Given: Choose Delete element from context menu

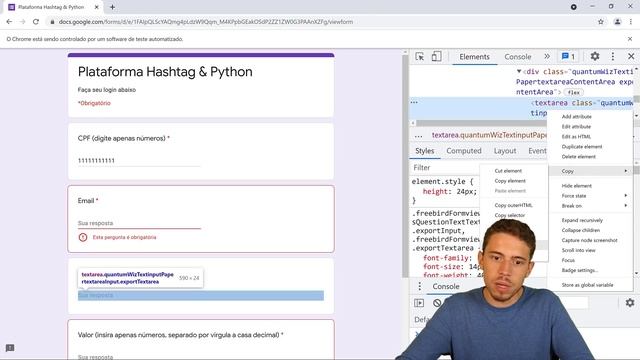Looking at the screenshot, I should click(x=578, y=157).
